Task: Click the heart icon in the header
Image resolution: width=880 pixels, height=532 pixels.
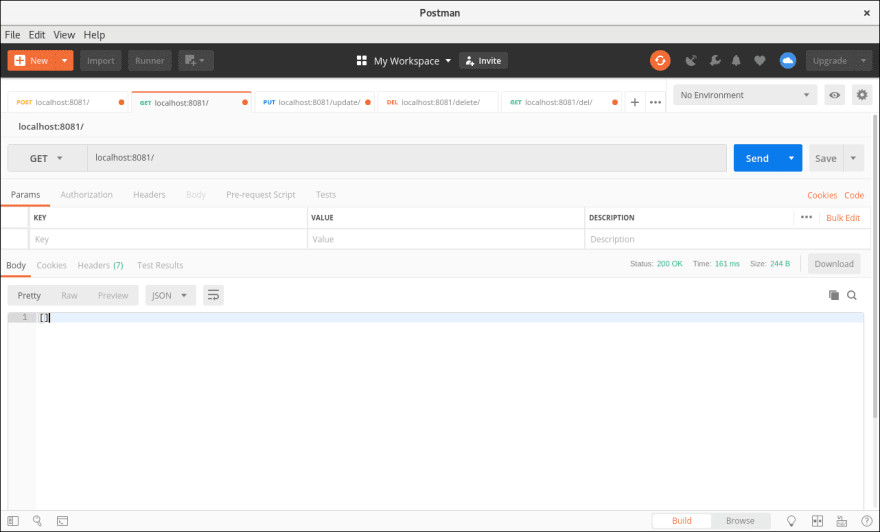Action: 759,61
